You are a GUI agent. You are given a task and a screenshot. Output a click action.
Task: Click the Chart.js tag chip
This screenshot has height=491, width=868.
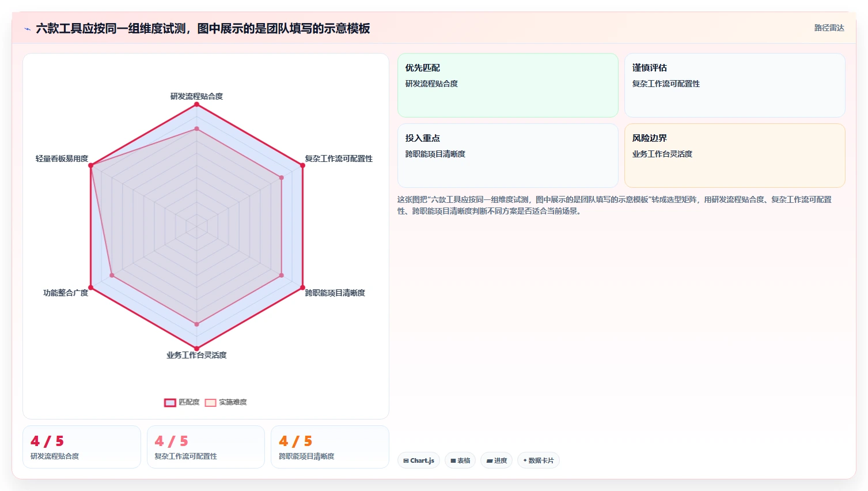coord(419,460)
